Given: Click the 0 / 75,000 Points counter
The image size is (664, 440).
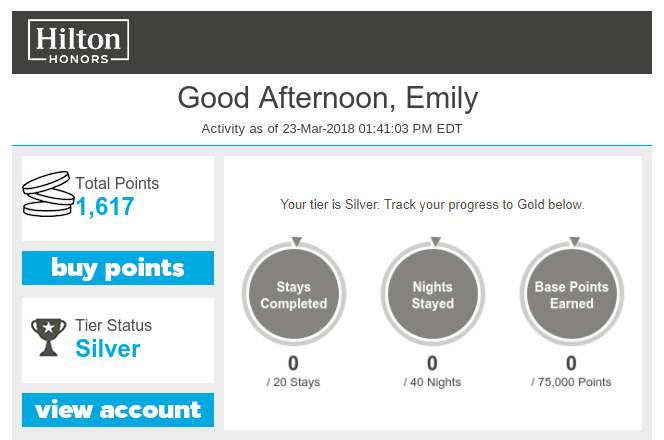Looking at the screenshot, I should (x=572, y=371).
